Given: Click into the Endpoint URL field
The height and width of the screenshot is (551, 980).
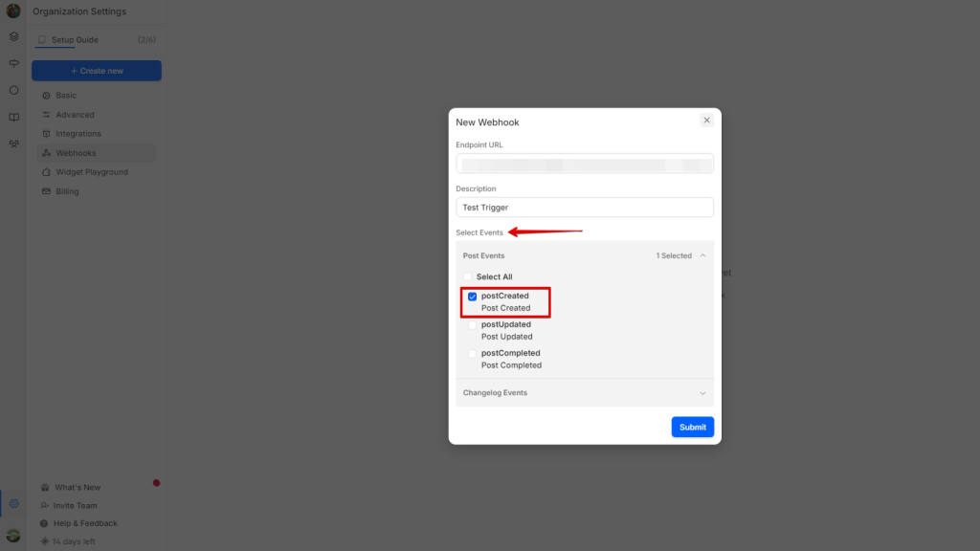Looking at the screenshot, I should click(584, 165).
